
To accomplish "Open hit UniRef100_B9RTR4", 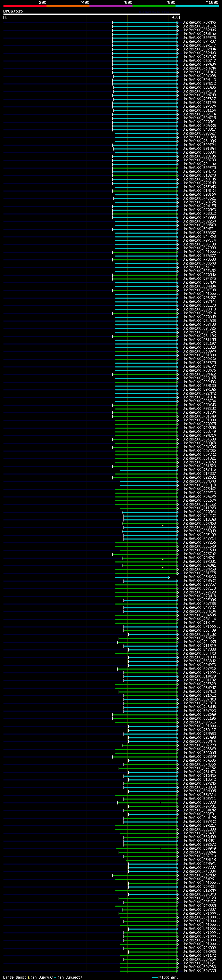I will pyautogui.click(x=199, y=145).
